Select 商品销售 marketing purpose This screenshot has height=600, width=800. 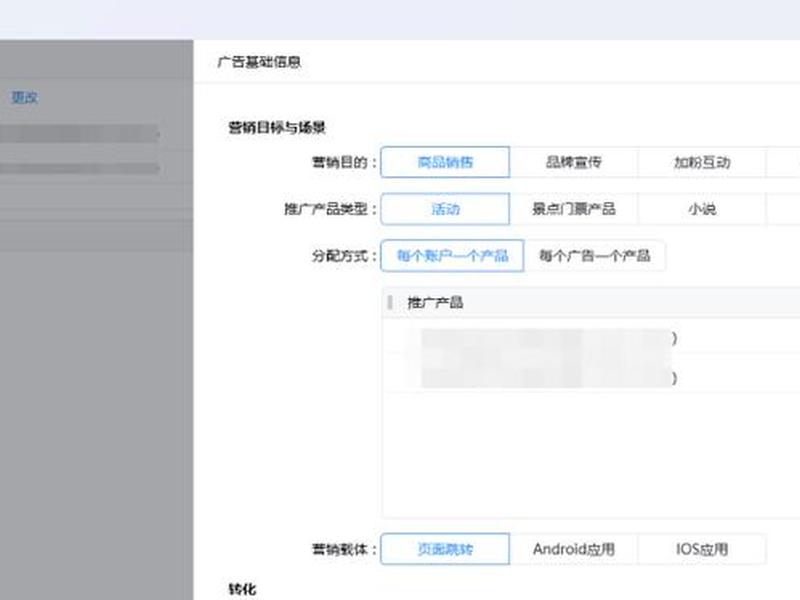pos(445,162)
